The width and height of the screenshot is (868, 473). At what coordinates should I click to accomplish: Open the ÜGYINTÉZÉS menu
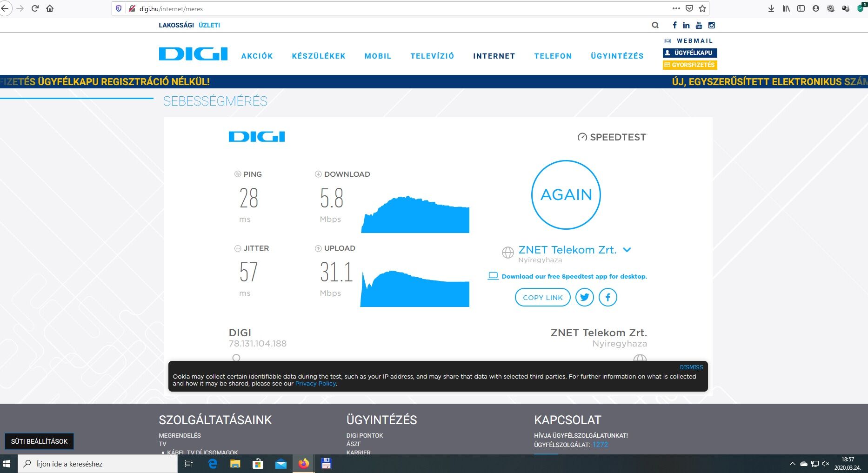coord(617,56)
